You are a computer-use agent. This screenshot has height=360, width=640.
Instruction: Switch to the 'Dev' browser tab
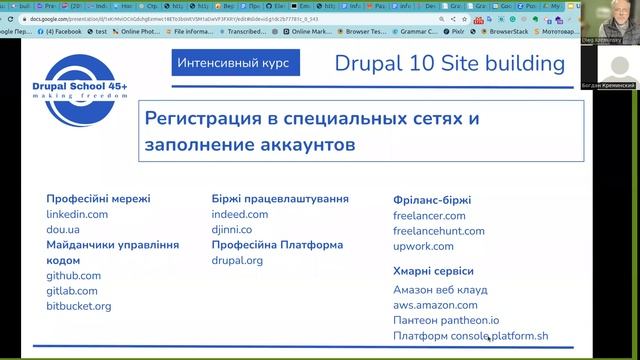427,6
